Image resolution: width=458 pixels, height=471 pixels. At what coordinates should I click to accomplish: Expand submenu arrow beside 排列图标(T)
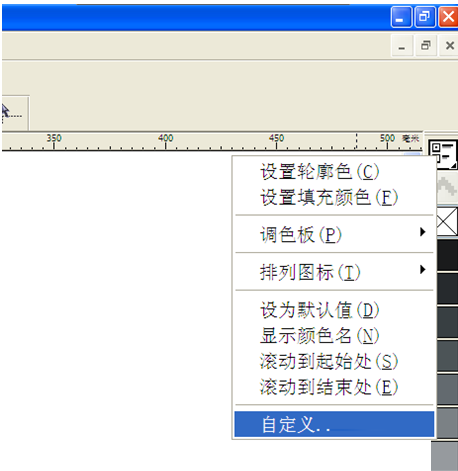(423, 269)
